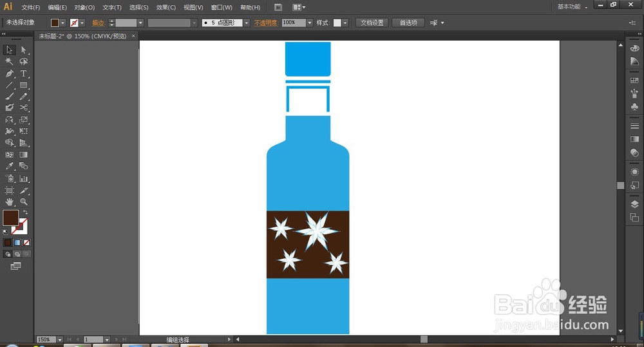
Task: Open the Layers panel
Action: 634,205
